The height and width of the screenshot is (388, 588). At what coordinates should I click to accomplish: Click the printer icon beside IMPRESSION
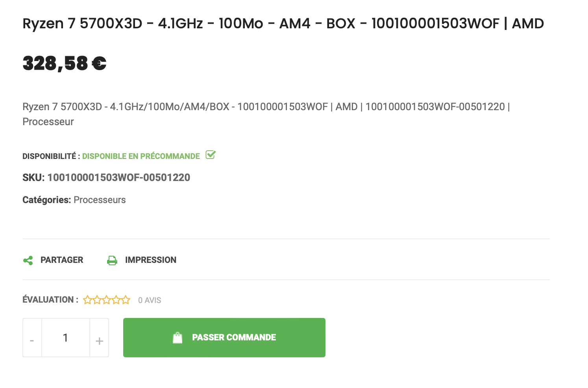click(x=112, y=260)
